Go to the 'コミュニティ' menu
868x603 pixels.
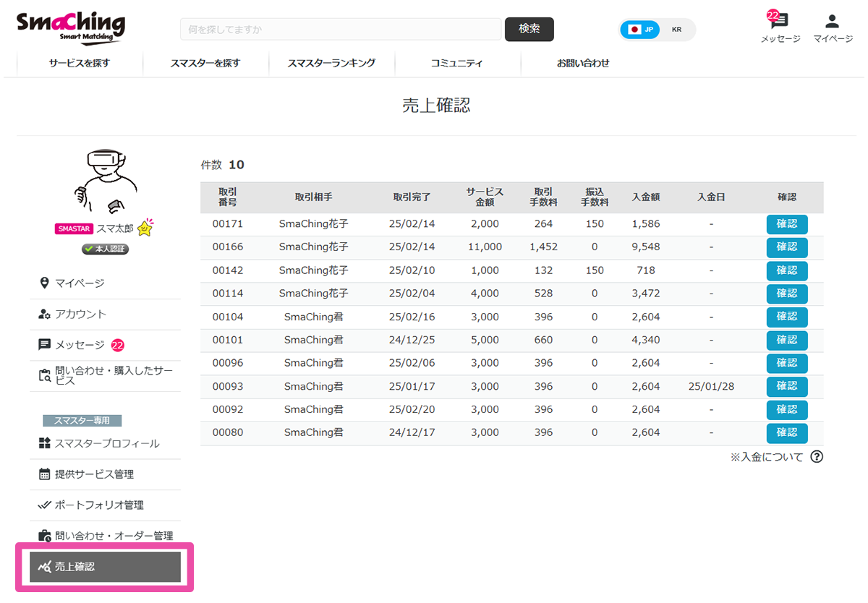(x=456, y=63)
